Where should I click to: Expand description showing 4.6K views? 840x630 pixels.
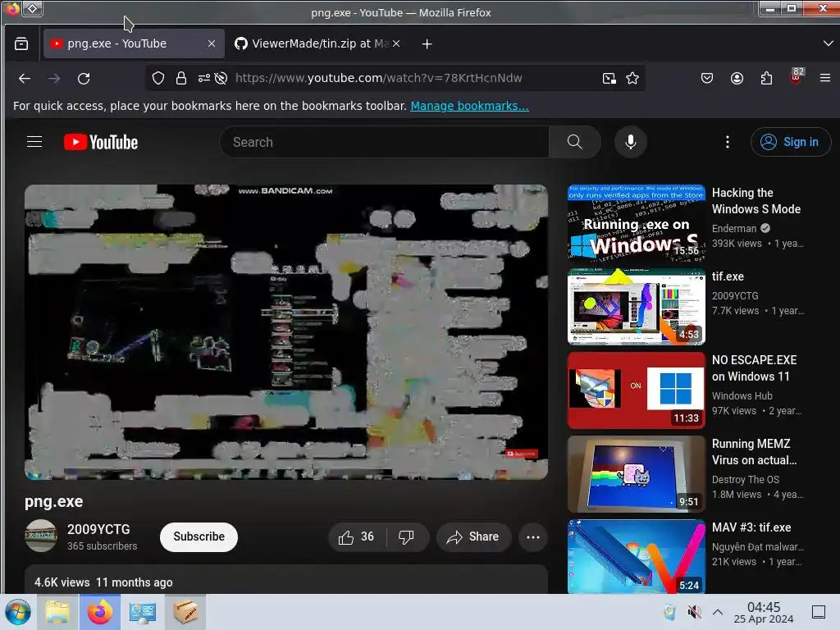286,580
